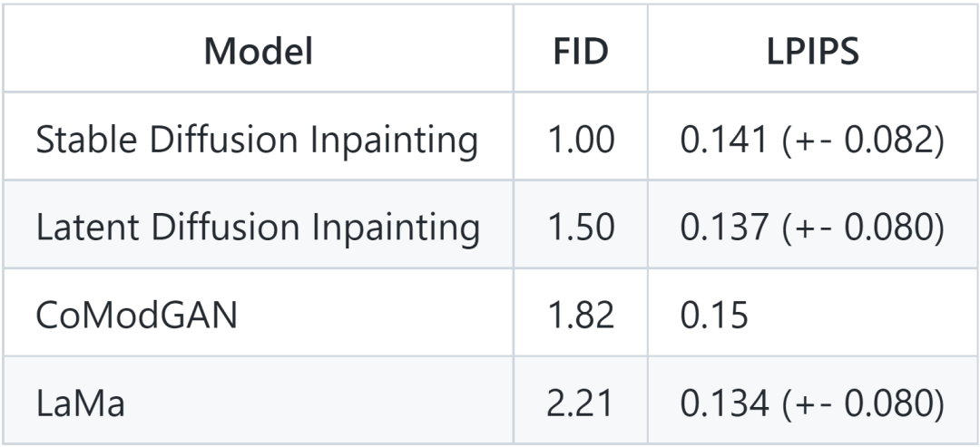Viewport: 980px width, 447px height.
Task: Click FID value 2.21
Action: coord(580,403)
